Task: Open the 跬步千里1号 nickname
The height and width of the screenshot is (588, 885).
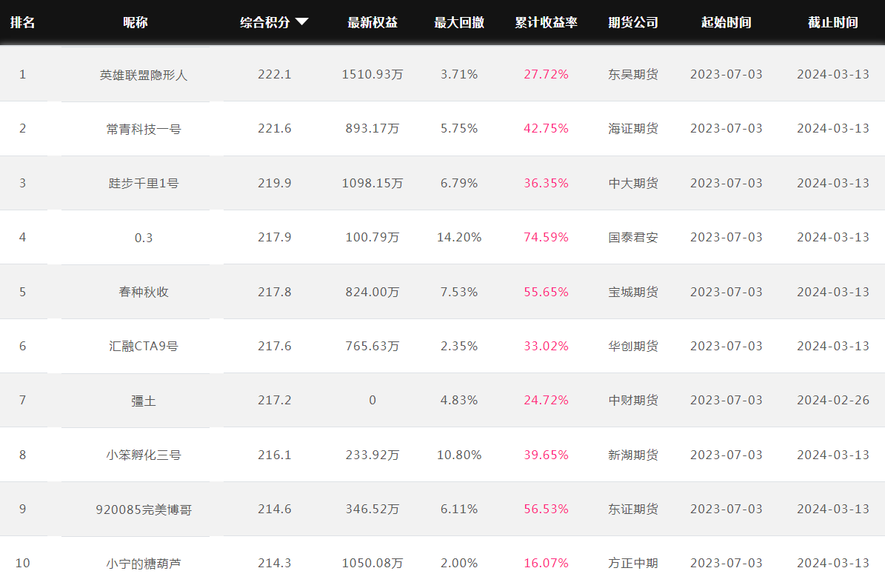Action: (144, 184)
